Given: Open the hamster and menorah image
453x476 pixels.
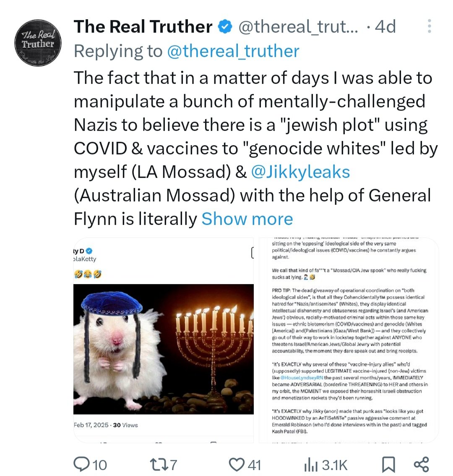Looking at the screenshot, I should 164,349.
